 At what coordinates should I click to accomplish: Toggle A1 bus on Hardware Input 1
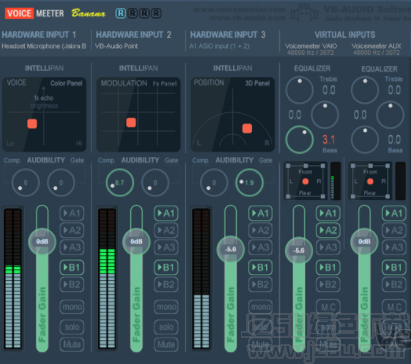[x=72, y=213]
